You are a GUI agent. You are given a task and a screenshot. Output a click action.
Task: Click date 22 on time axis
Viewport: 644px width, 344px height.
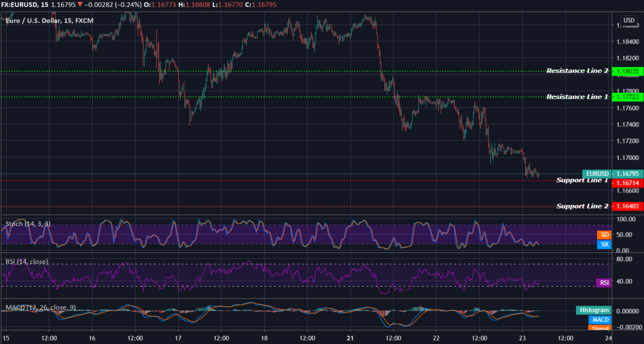[x=436, y=338]
